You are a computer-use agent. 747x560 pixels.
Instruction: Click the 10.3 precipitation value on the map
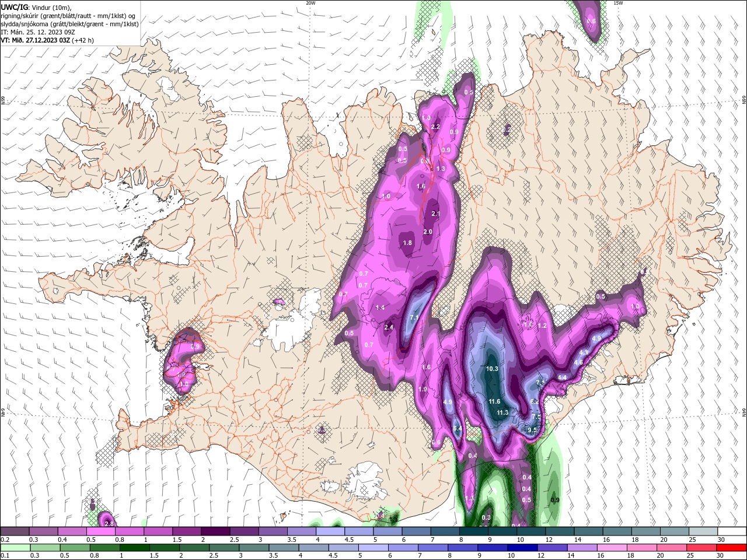[492, 369]
